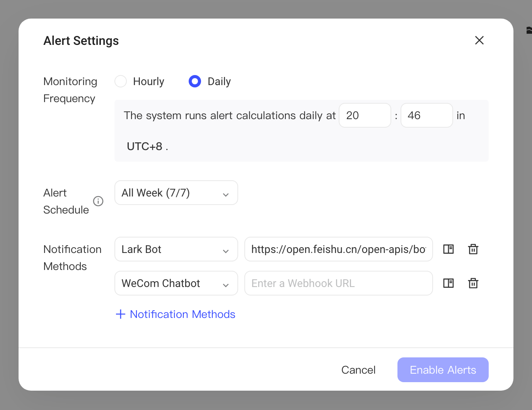Open guide icon in WeCom Chatbot row
This screenshot has width=532, height=410.
point(448,283)
